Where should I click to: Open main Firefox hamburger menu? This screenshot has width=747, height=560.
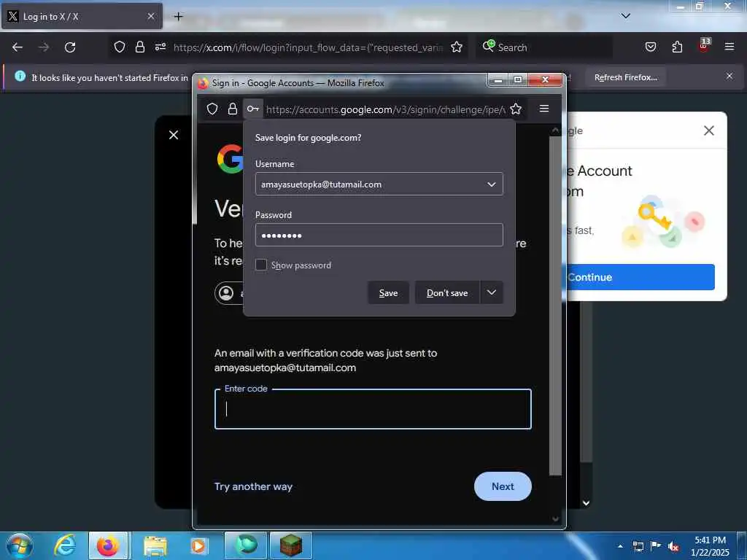coord(729,47)
